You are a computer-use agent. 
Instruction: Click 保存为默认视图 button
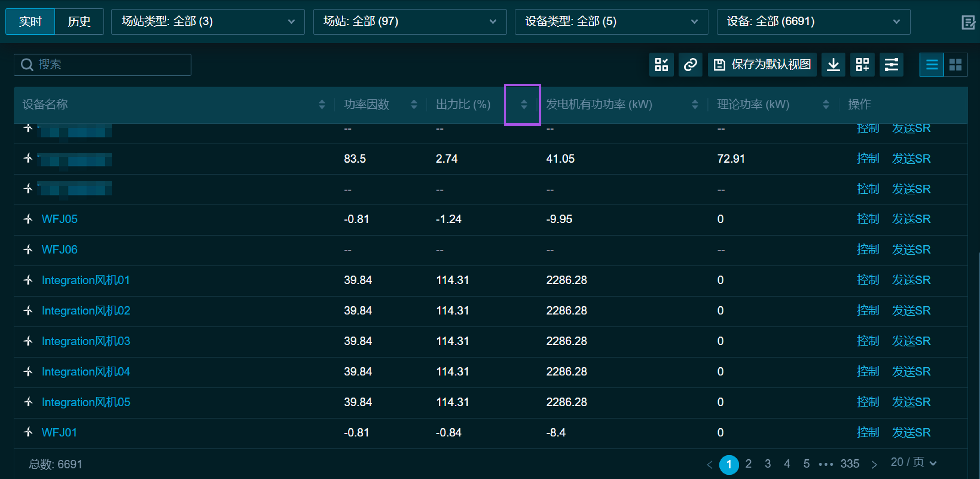[x=762, y=65]
